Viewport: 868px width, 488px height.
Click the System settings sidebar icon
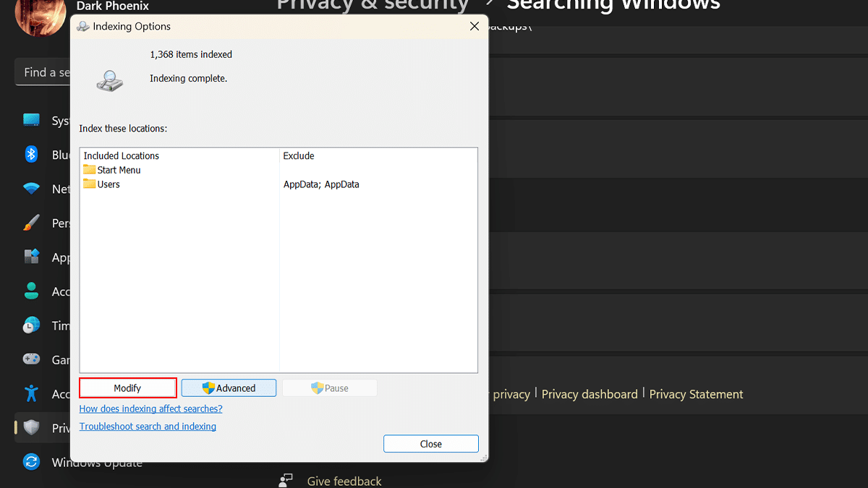[31, 120]
